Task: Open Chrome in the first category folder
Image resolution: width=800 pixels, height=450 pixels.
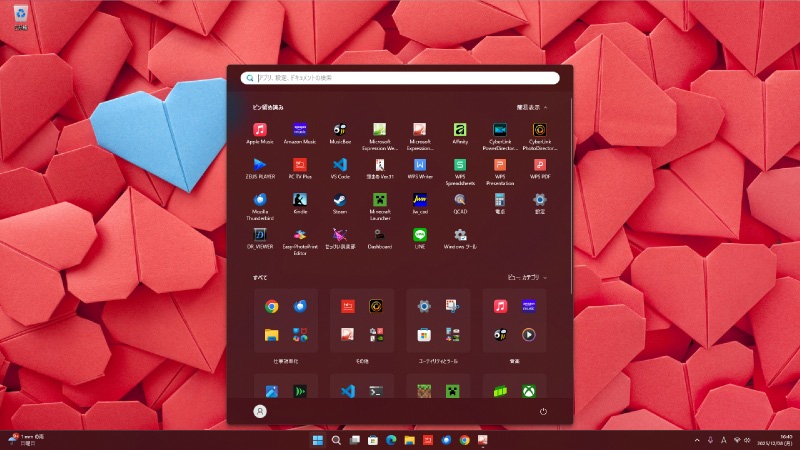Action: tap(271, 307)
